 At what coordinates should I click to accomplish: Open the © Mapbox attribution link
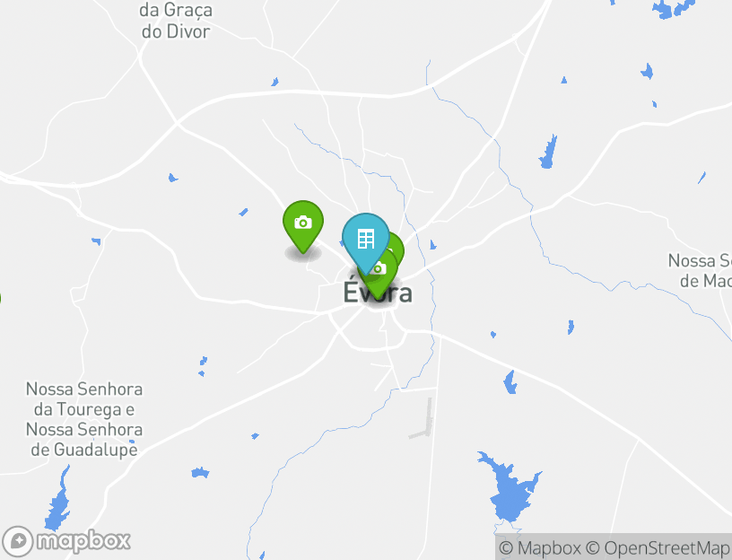[540, 547]
